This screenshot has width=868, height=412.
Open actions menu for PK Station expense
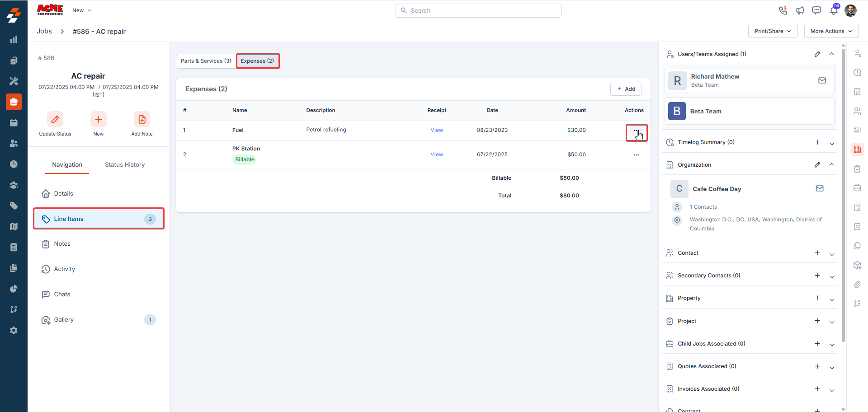click(636, 155)
